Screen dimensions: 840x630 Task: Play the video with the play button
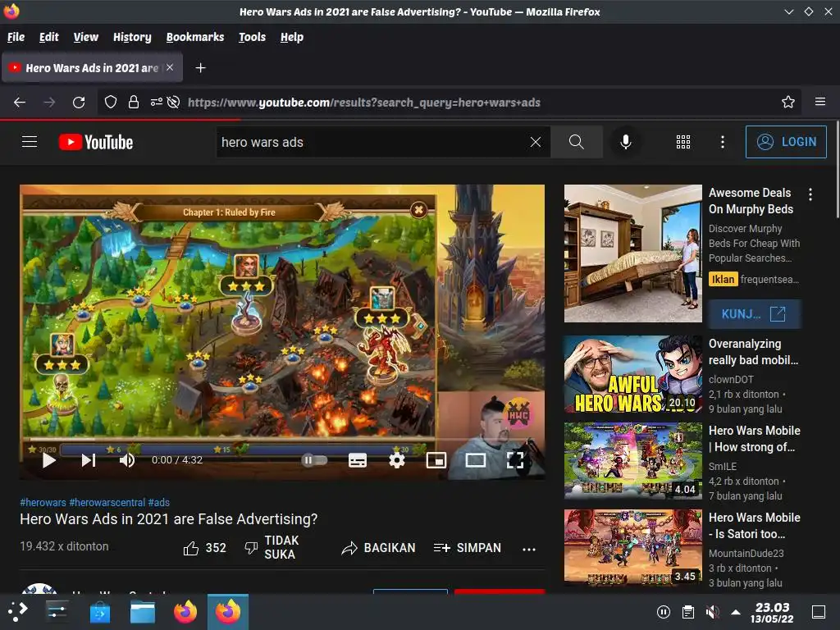click(48, 460)
